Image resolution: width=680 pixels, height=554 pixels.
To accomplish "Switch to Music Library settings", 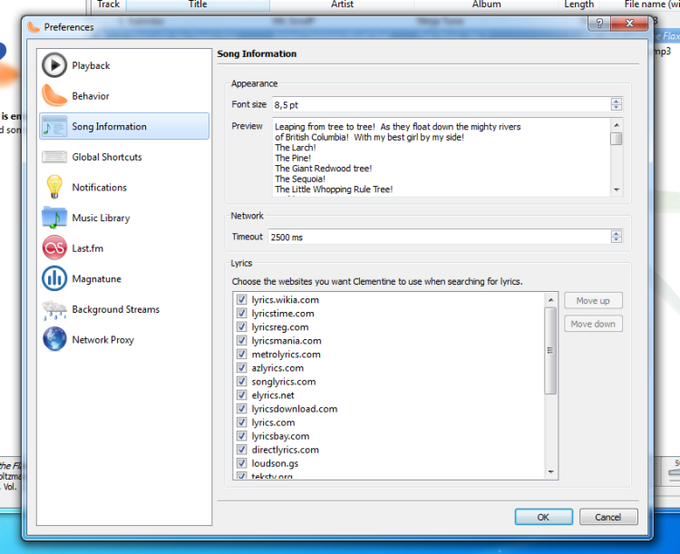I will (124, 218).
